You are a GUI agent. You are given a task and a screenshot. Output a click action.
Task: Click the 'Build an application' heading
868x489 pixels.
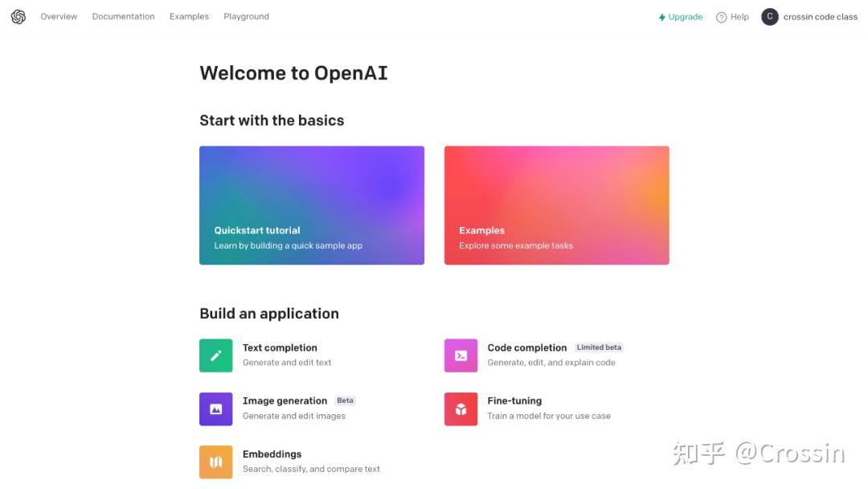click(x=269, y=314)
